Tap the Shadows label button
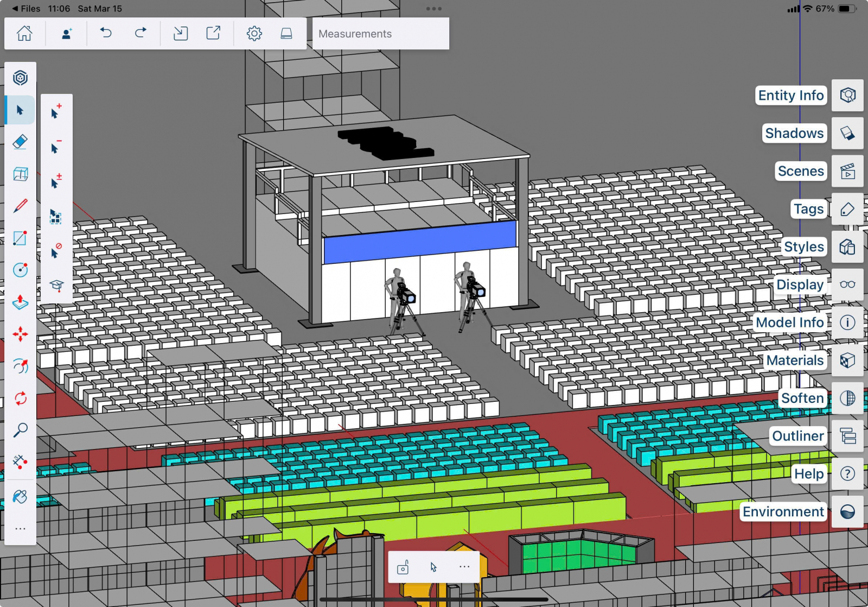This screenshot has width=868, height=607. point(794,134)
